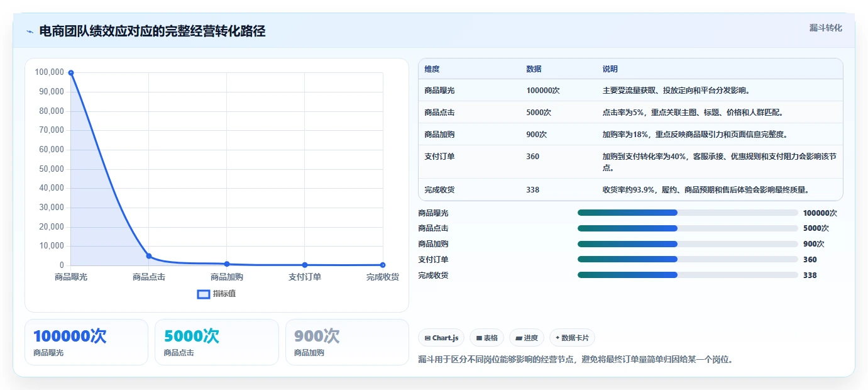Open the 5000次 商品点击 stat card
This screenshot has width=868, height=390.
(x=216, y=342)
